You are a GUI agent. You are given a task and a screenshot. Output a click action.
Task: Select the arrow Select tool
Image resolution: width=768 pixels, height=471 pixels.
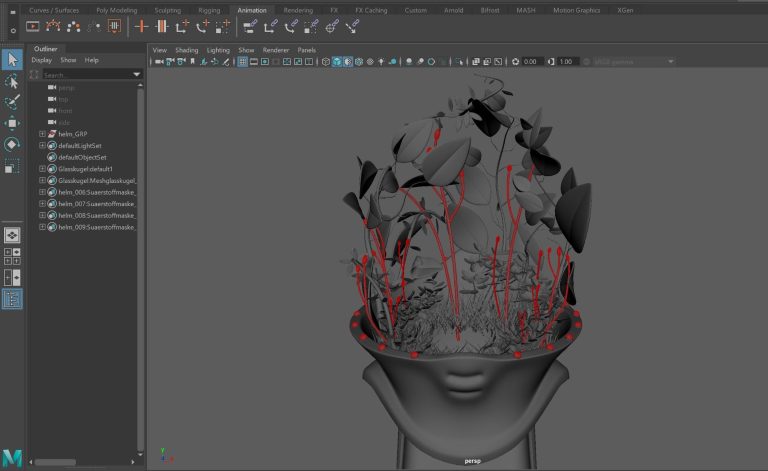pyautogui.click(x=12, y=59)
